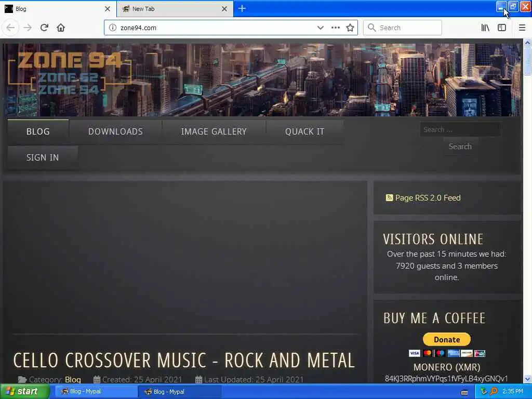This screenshot has height=399, width=532.
Task: Reload the current page
Action: click(x=44, y=28)
